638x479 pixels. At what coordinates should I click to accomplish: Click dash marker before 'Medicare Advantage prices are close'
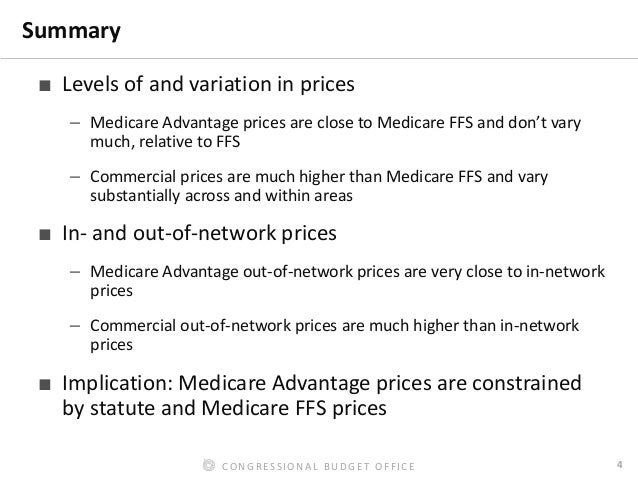coord(75,125)
